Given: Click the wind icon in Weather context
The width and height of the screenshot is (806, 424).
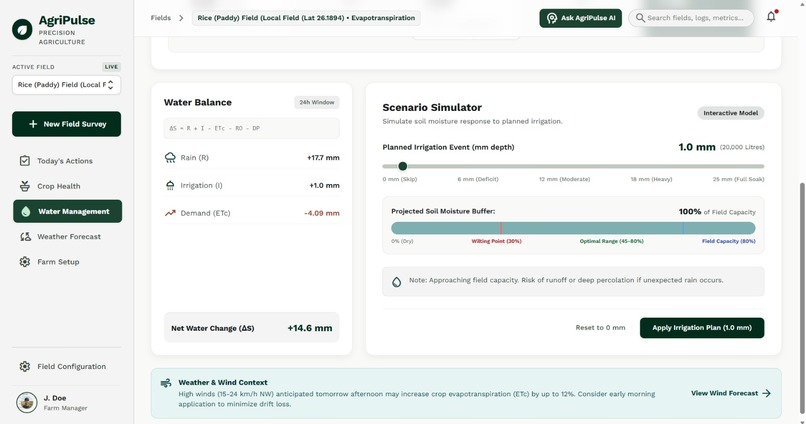Looking at the screenshot, I should point(166,383).
